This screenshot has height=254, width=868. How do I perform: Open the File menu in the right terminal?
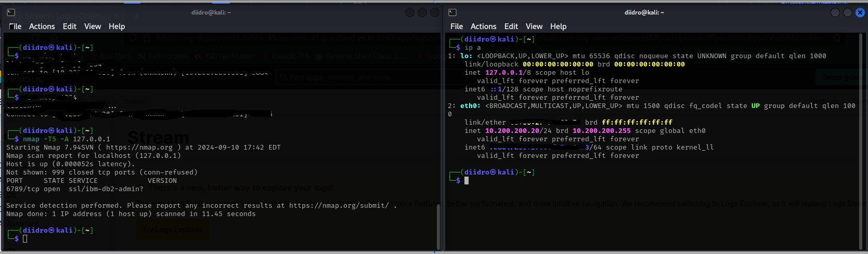coord(457,26)
